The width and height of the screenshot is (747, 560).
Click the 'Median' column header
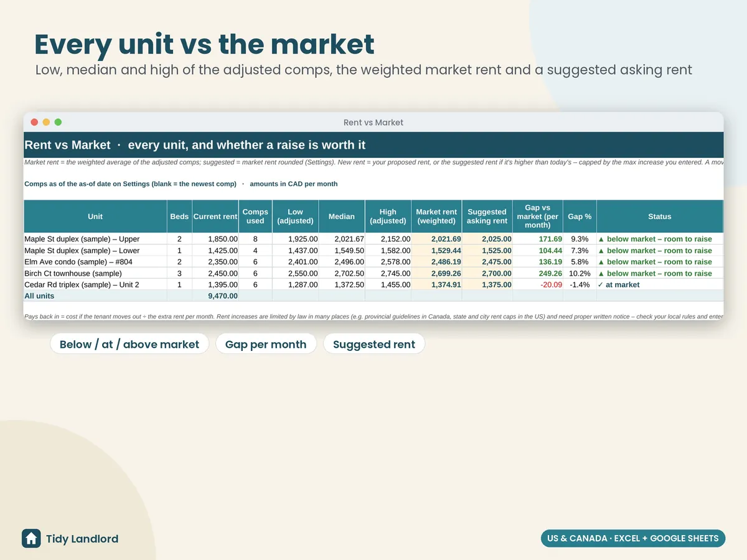tap(342, 217)
